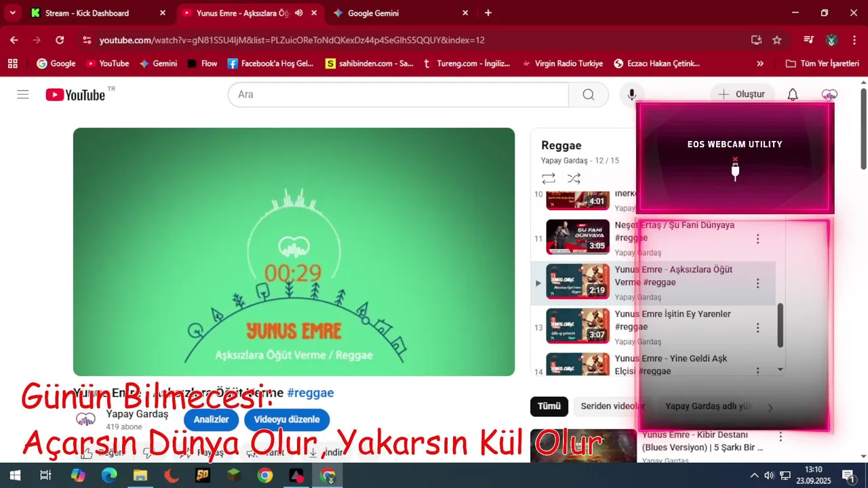This screenshot has height=488, width=868.
Task: Launch Copilot from the taskbar
Action: (x=78, y=475)
